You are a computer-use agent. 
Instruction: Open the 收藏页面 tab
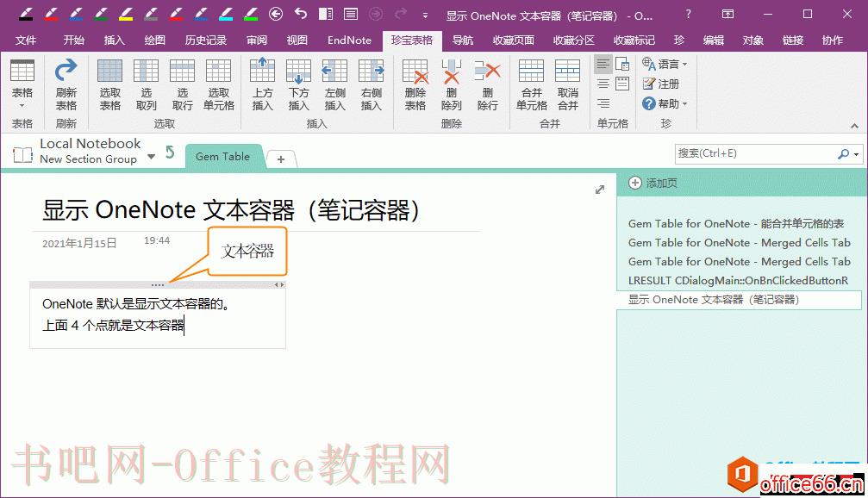(x=514, y=40)
